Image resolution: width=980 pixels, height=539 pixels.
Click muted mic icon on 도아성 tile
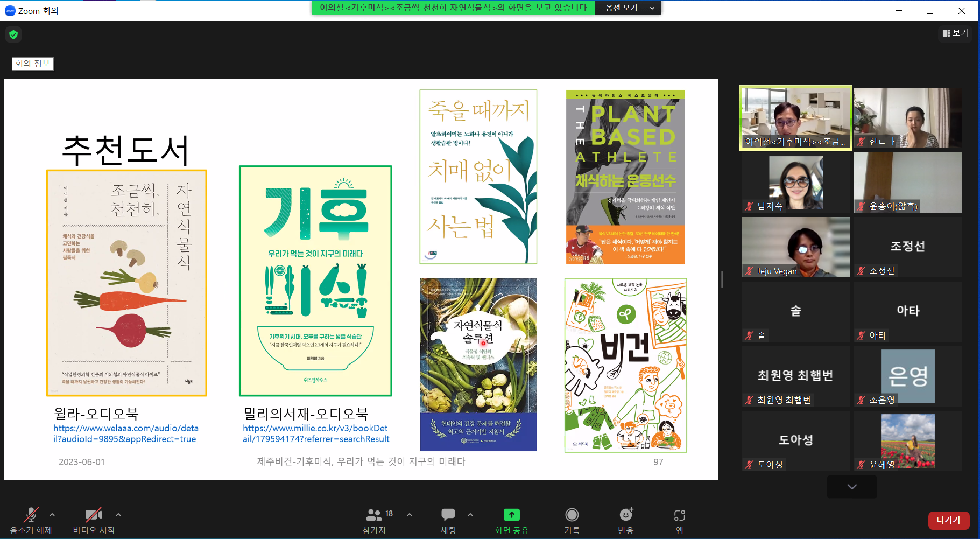click(749, 465)
